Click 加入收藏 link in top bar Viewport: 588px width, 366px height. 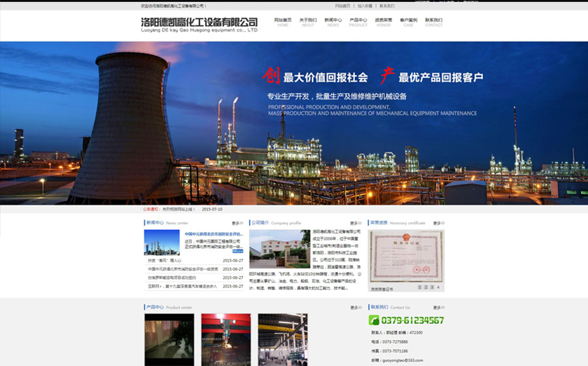coord(364,6)
